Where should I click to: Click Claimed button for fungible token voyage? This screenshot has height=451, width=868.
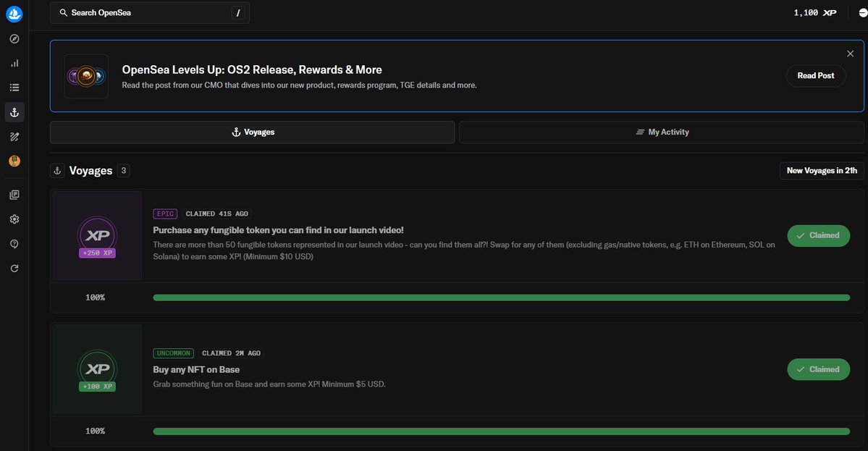pyautogui.click(x=818, y=236)
